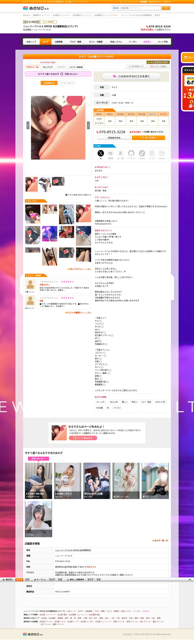Focus the 店名を入力 search field
Screen dimensions: 194x644
[x=145, y=8]
